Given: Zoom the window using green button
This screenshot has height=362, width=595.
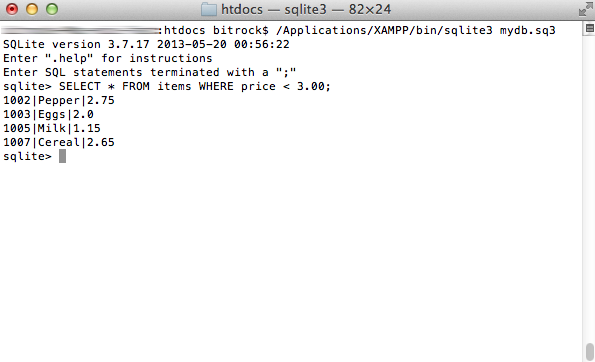Looking at the screenshot, I should pyautogui.click(x=52, y=9).
